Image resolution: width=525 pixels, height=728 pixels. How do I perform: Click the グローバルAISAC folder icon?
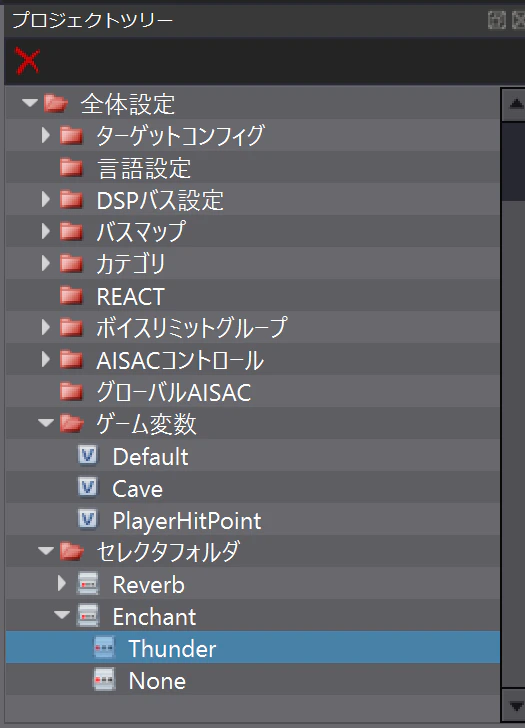pyautogui.click(x=71, y=392)
